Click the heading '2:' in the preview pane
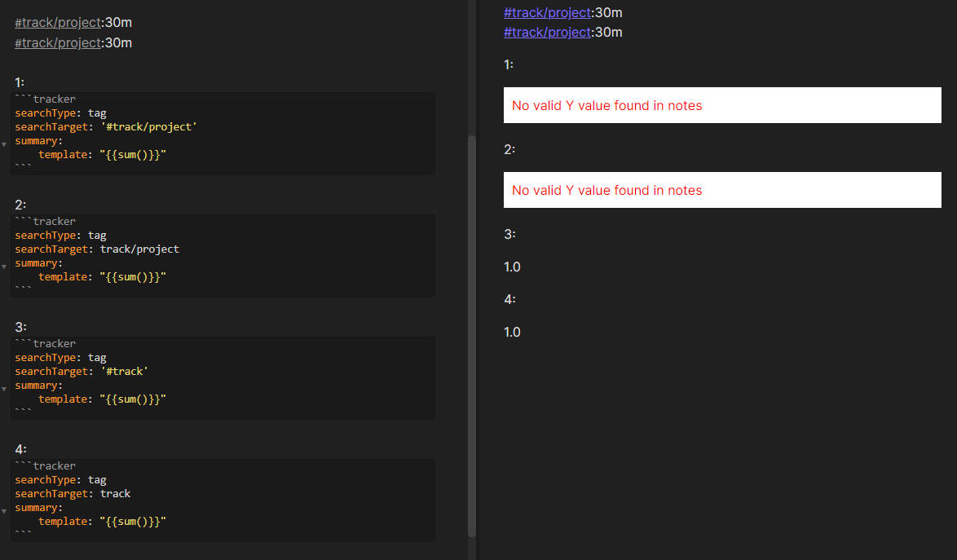The width and height of the screenshot is (957, 560). click(509, 149)
